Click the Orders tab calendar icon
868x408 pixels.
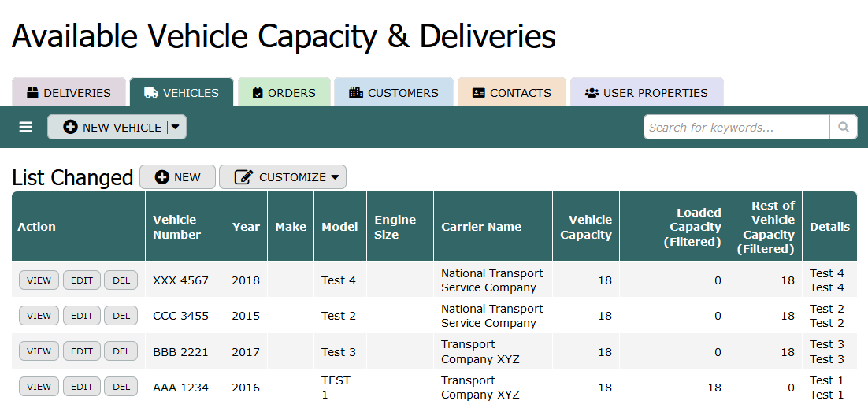click(x=258, y=93)
